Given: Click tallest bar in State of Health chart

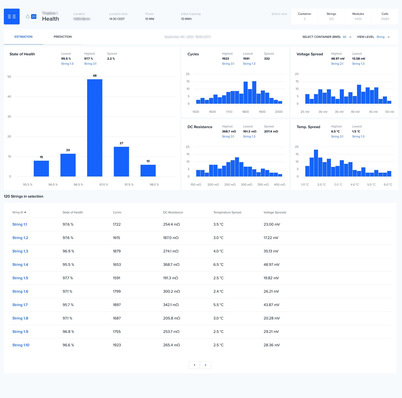Looking at the screenshot, I should [95, 128].
